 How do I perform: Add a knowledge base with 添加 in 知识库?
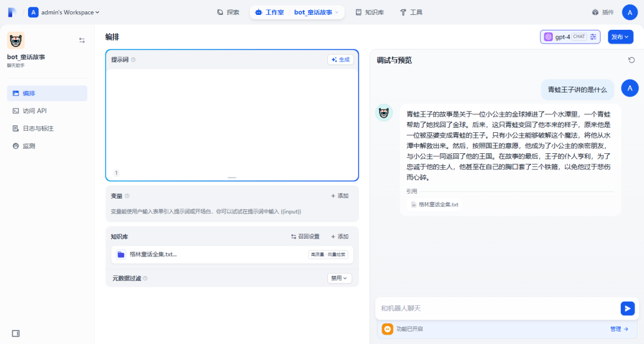pos(340,237)
